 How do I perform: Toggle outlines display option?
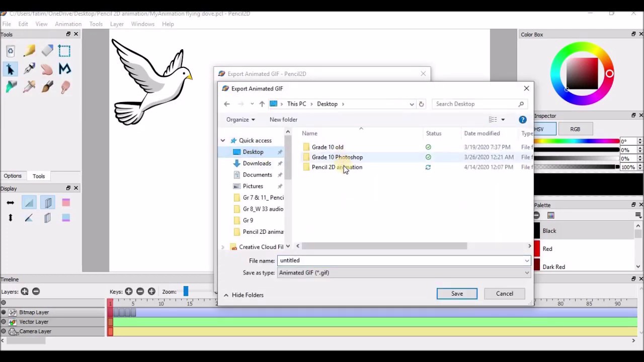29,218
